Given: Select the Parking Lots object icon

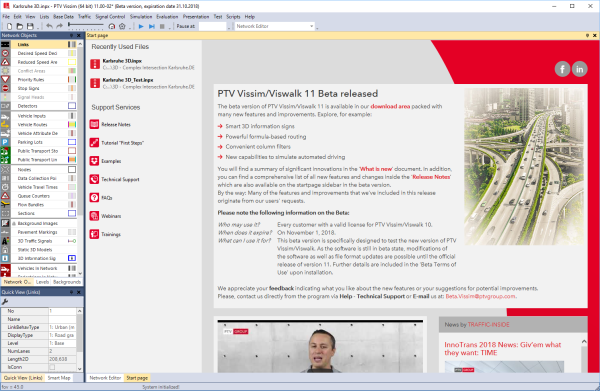Looking at the screenshot, I should (5, 142).
